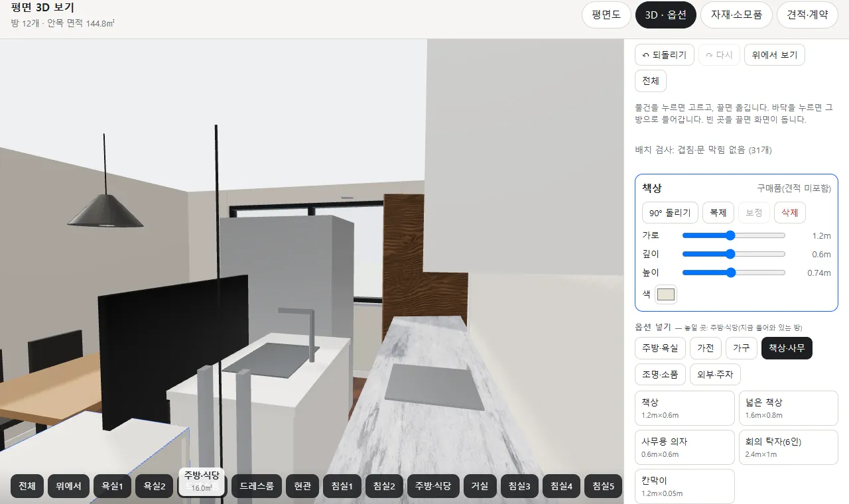
Task: Duplicate the desk with 복제
Action: [x=718, y=213]
